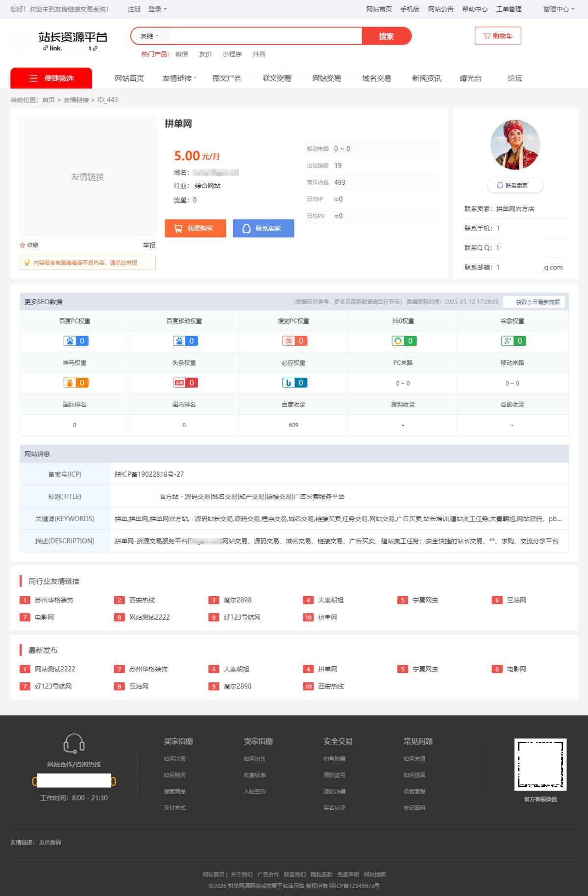The image size is (588, 896).
Task: Open the 友链 search type dropdown
Action: 149,36
